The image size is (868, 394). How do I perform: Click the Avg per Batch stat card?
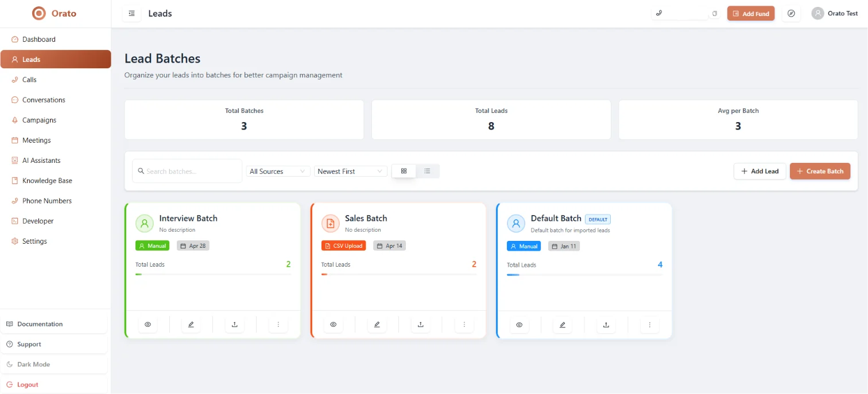click(738, 120)
